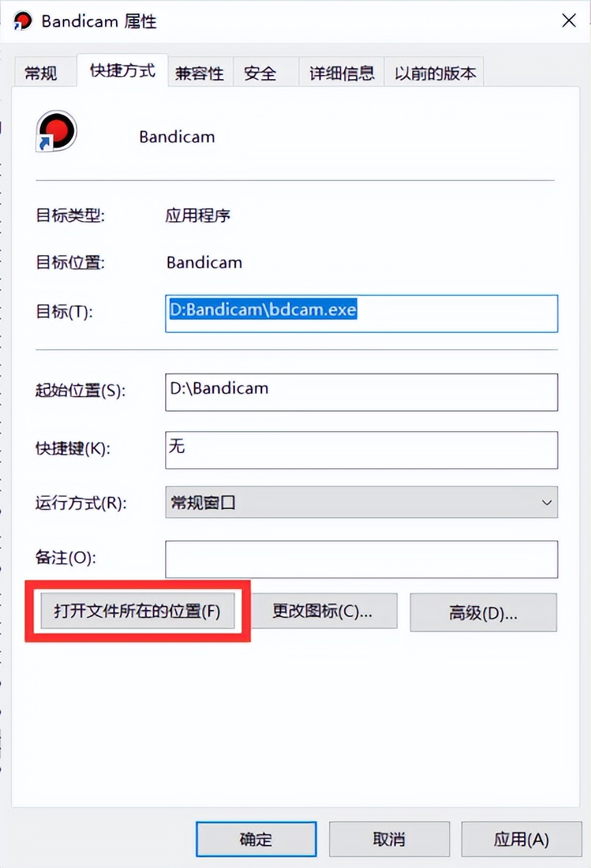Click the empty 备注 comment field
Viewport: 591px width, 868px height.
point(361,558)
